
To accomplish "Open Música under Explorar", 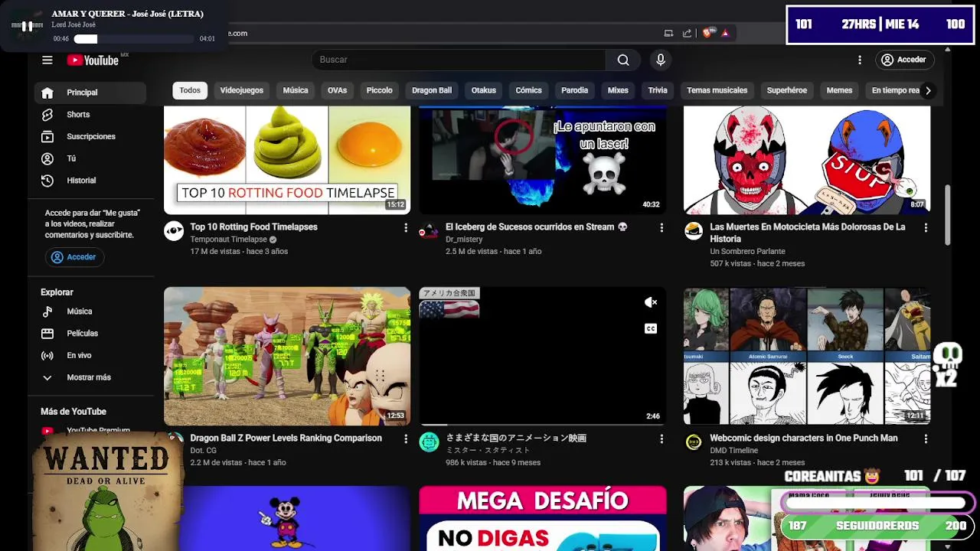I will (90, 311).
